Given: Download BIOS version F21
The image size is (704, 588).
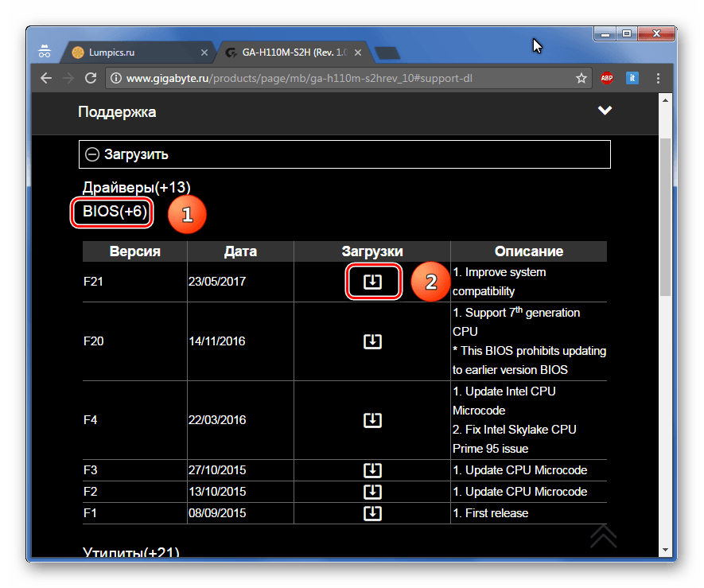Looking at the screenshot, I should point(372,282).
